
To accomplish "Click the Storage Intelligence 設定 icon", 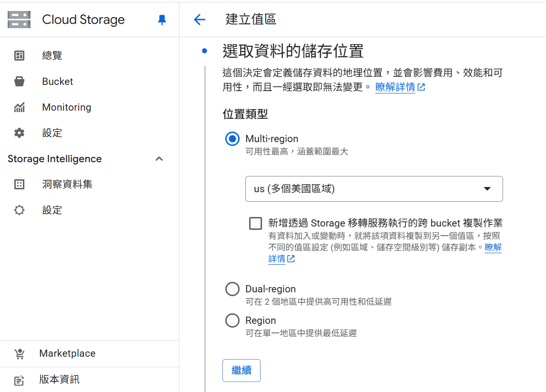I will click(x=19, y=210).
